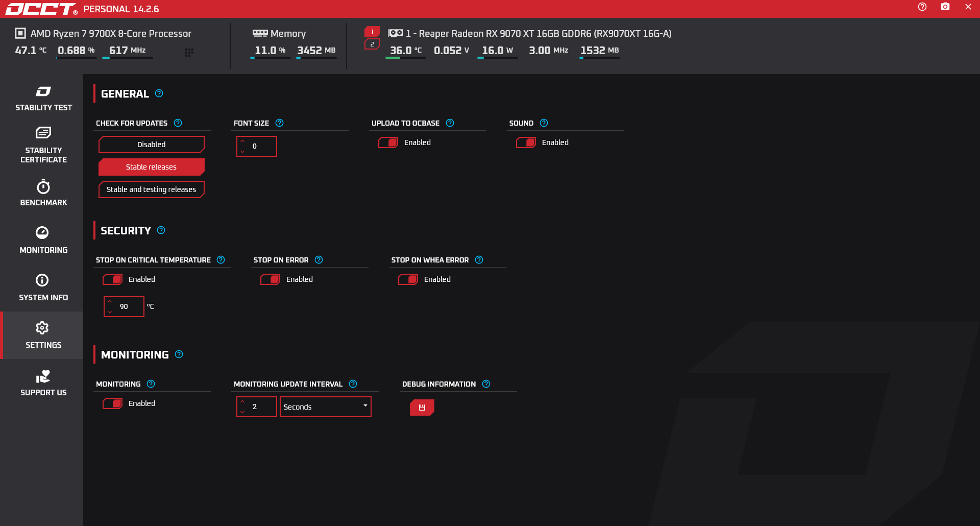This screenshot has width=980, height=526.
Task: Select Stable releases update option
Action: pyautogui.click(x=152, y=167)
